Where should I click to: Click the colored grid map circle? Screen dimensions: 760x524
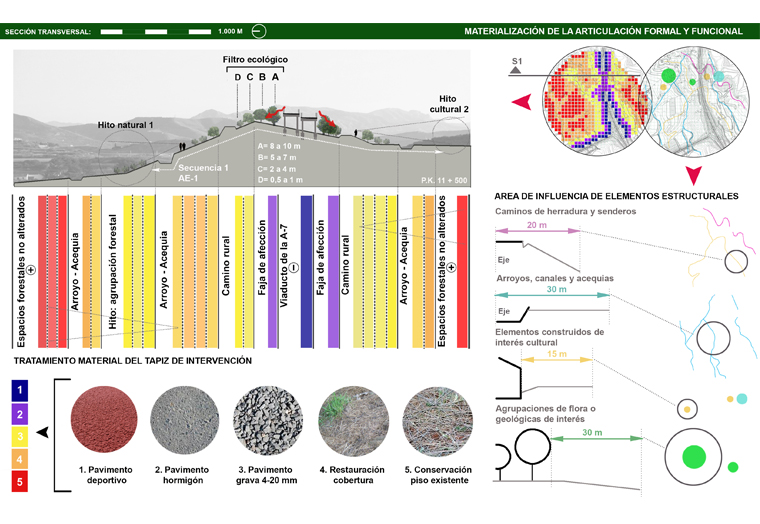point(596,101)
